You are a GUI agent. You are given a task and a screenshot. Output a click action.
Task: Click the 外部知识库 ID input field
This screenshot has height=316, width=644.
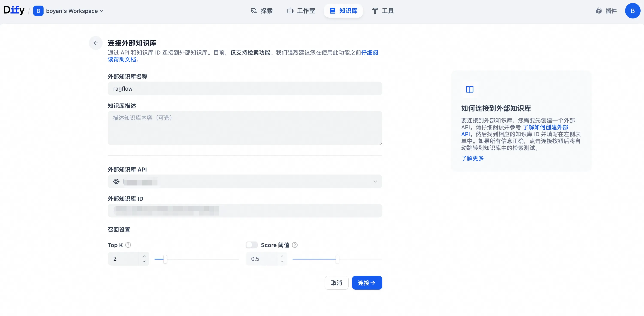click(x=245, y=211)
